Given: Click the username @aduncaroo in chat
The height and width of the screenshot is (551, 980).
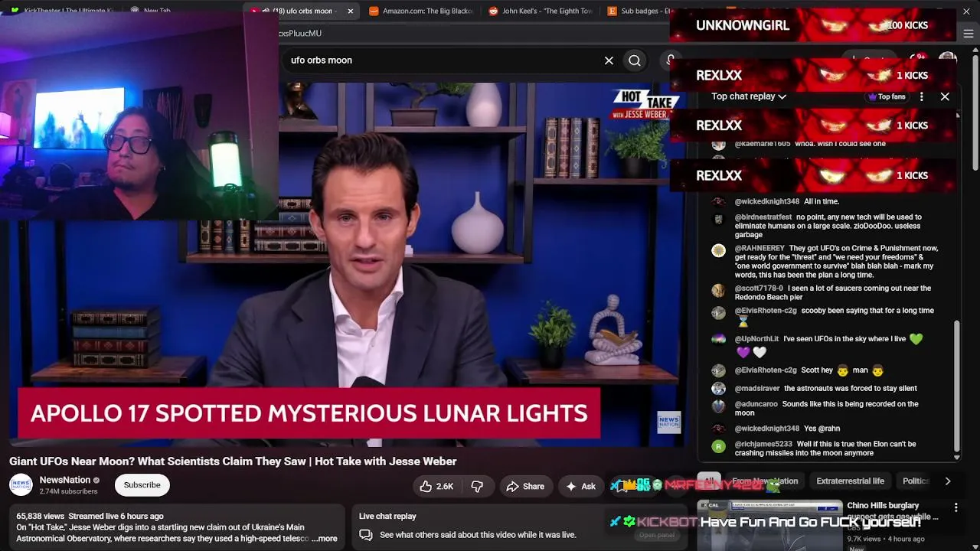Looking at the screenshot, I should (756, 404).
